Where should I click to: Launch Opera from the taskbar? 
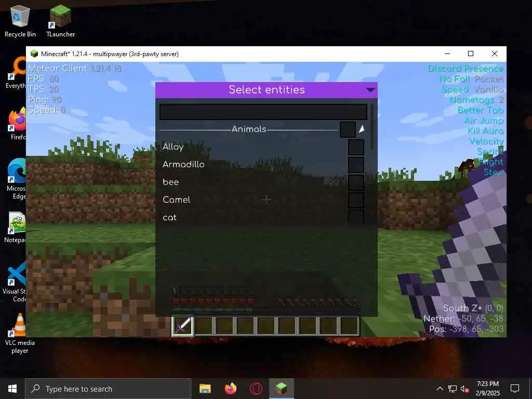tap(256, 389)
